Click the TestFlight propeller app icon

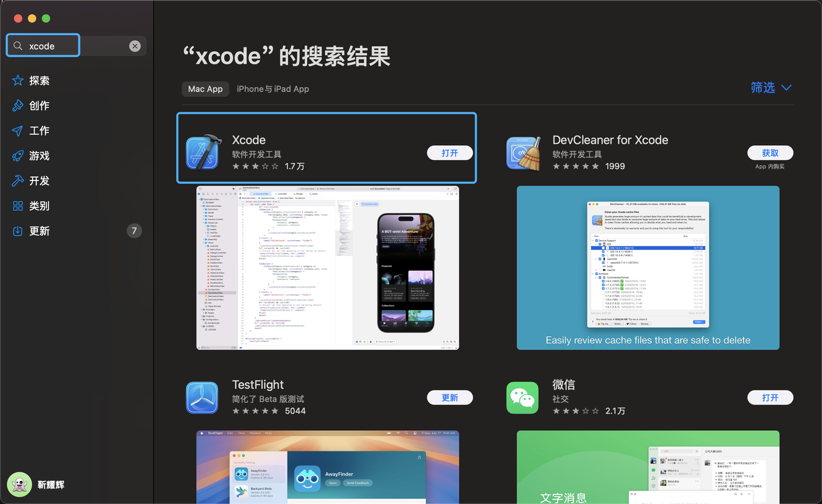[x=202, y=397]
